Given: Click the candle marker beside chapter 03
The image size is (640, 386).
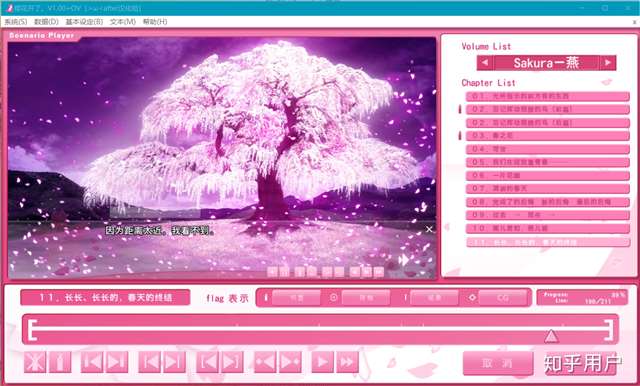Looking at the screenshot, I should [460, 135].
